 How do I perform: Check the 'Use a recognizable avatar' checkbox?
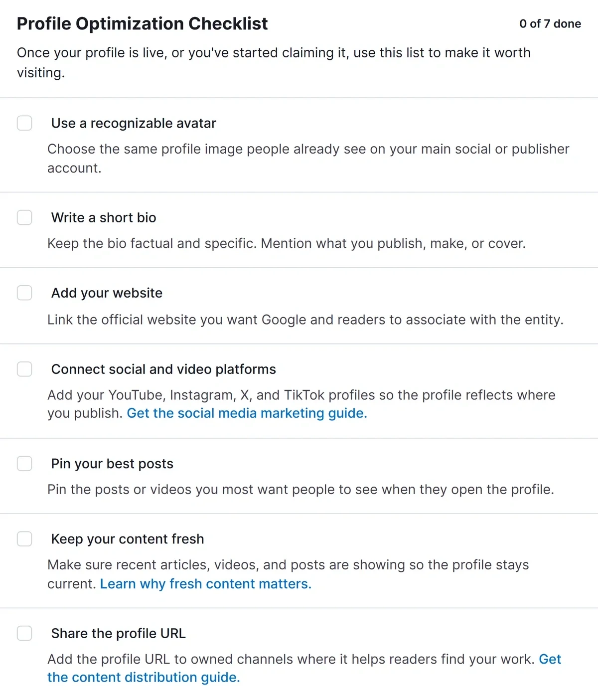(24, 123)
